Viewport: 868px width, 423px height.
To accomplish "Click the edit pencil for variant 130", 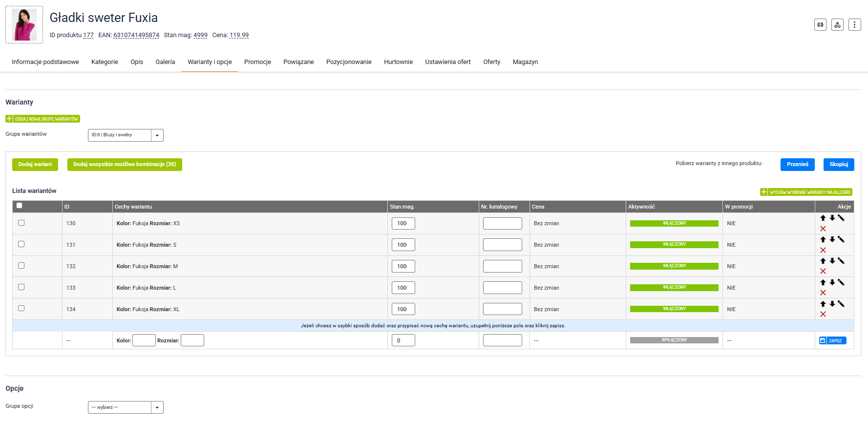I will pos(841,218).
